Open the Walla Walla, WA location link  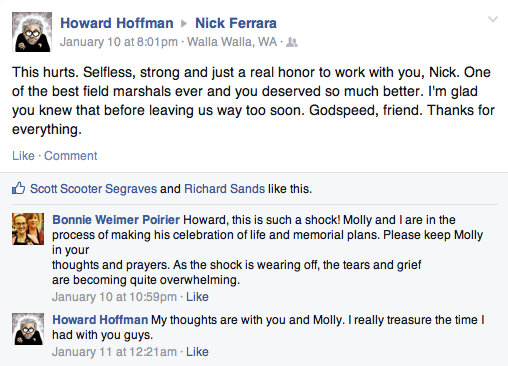click(232, 42)
